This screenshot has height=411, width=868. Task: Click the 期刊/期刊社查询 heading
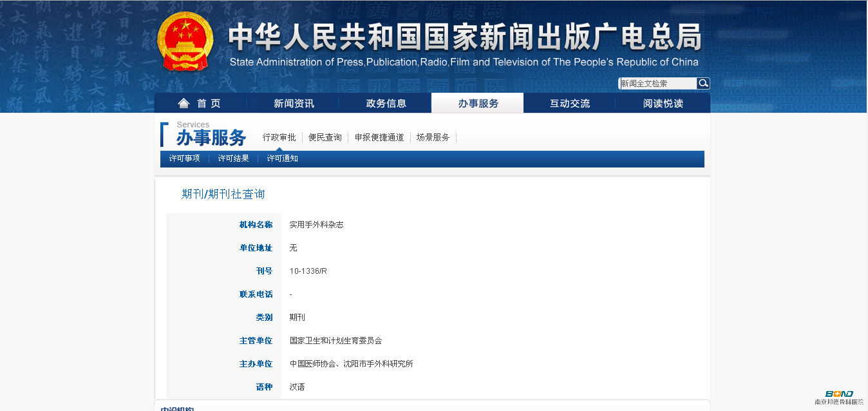(x=223, y=194)
